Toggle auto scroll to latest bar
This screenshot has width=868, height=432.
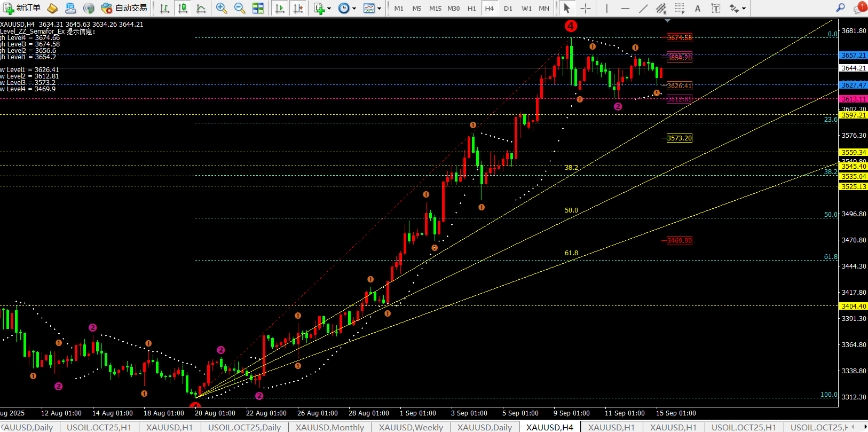(x=280, y=8)
